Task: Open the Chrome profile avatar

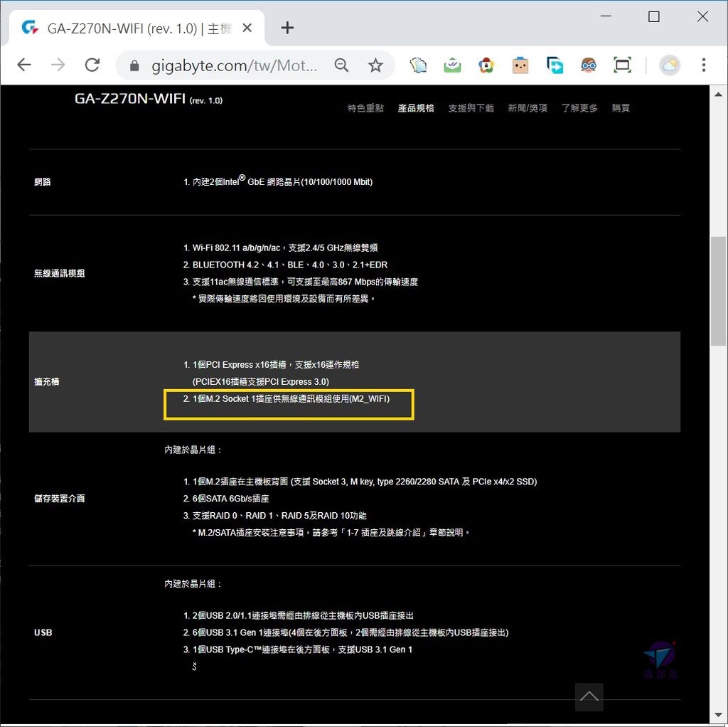Action: (670, 65)
